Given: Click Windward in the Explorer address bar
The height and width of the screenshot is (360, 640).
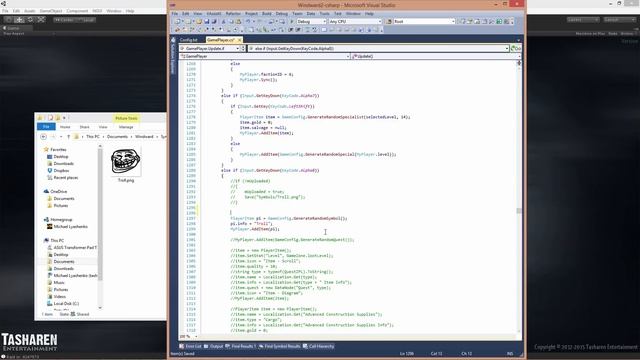Looking at the screenshot, I should point(144,137).
